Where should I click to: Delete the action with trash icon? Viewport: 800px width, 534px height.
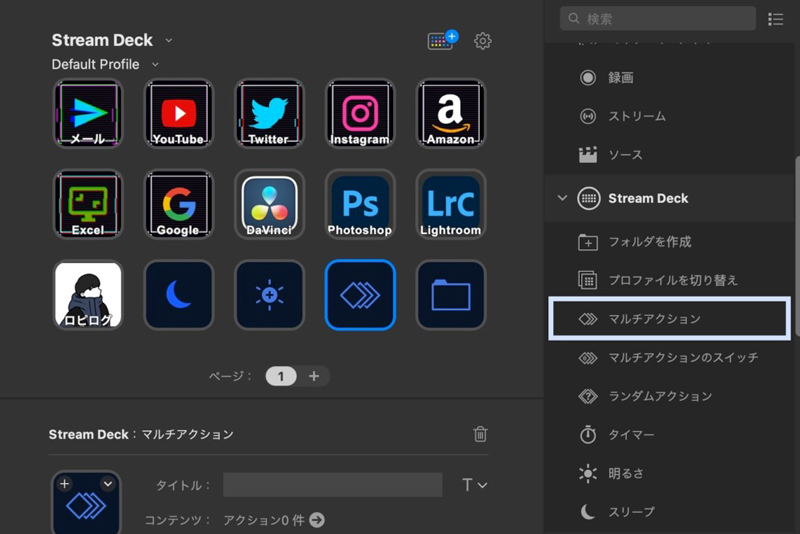tap(481, 434)
